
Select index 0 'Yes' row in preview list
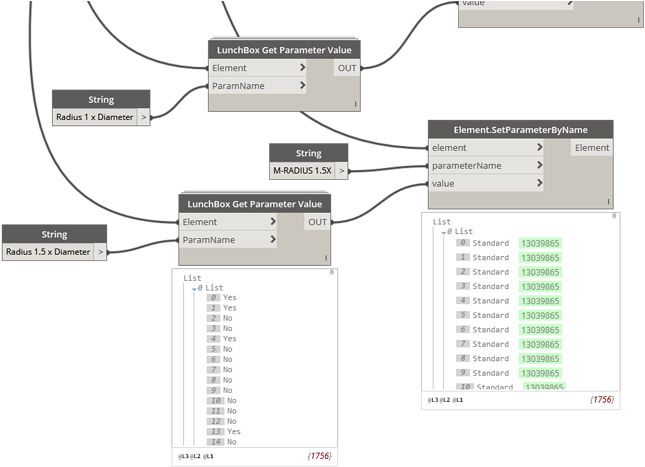(222, 297)
